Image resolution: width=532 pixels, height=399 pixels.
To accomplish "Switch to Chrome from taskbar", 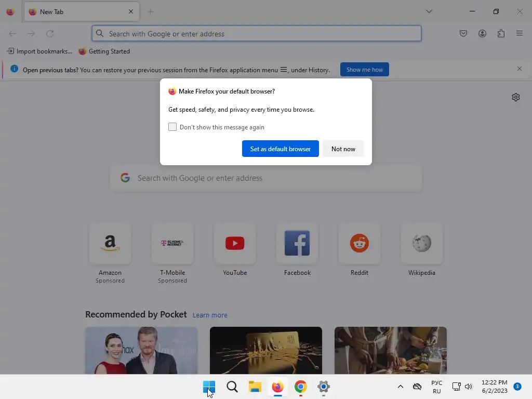I will [x=301, y=387].
